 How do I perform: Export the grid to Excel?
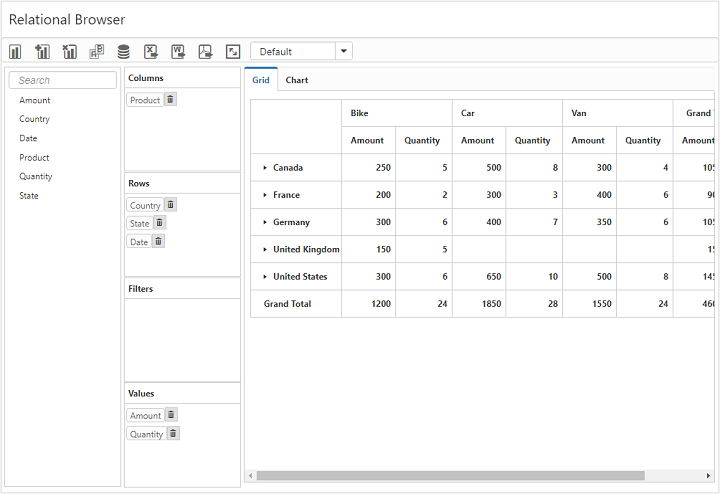150,51
